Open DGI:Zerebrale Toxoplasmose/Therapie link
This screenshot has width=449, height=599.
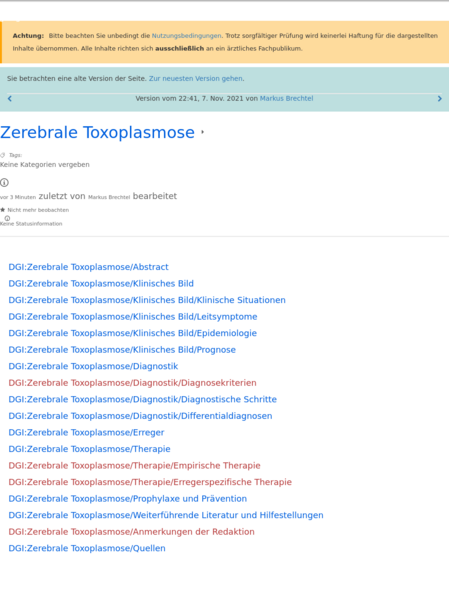coord(89,449)
